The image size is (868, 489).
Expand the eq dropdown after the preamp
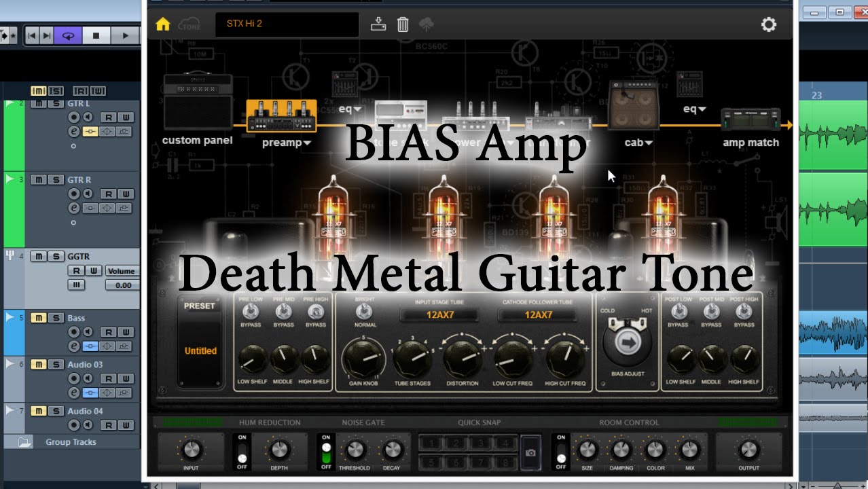click(350, 109)
